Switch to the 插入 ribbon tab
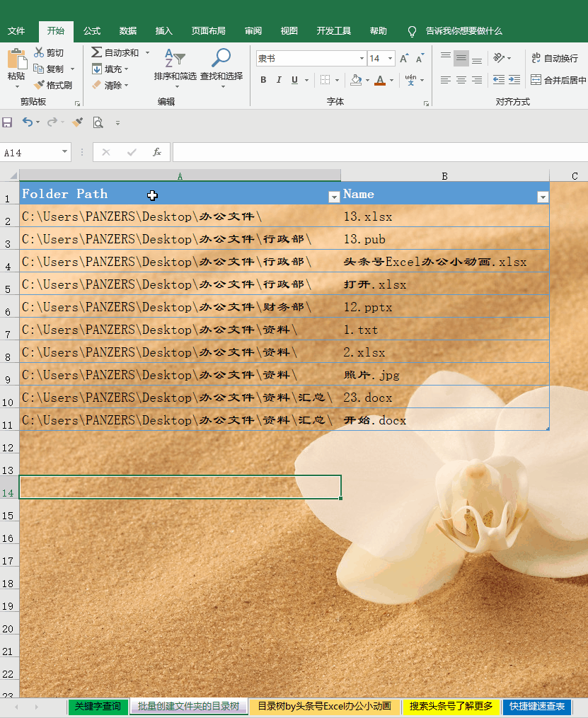The width and height of the screenshot is (588, 718). (163, 31)
